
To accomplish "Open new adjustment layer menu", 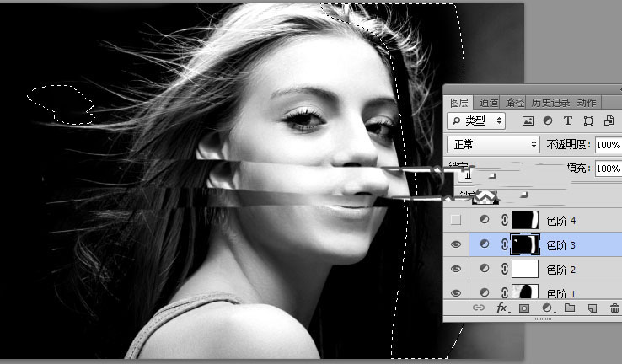I will point(547,308).
